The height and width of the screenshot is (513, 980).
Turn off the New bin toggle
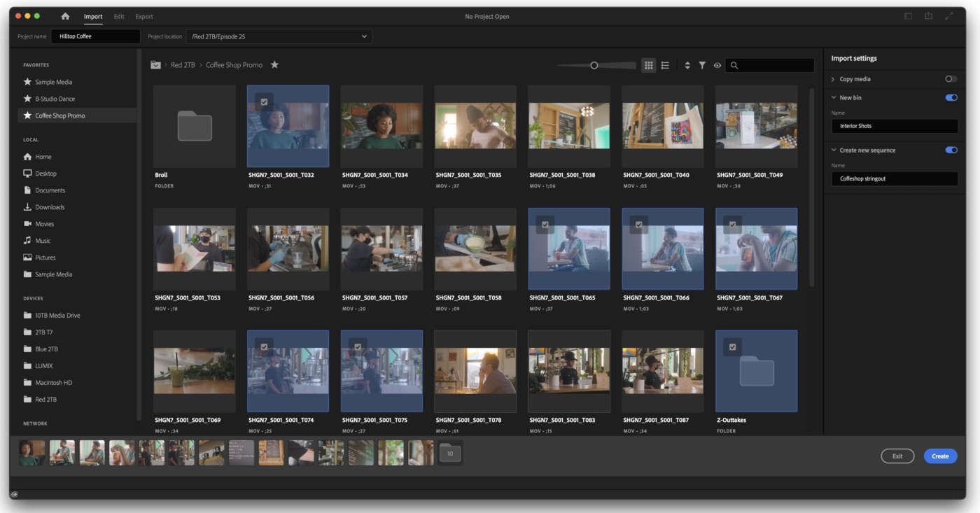[951, 98]
